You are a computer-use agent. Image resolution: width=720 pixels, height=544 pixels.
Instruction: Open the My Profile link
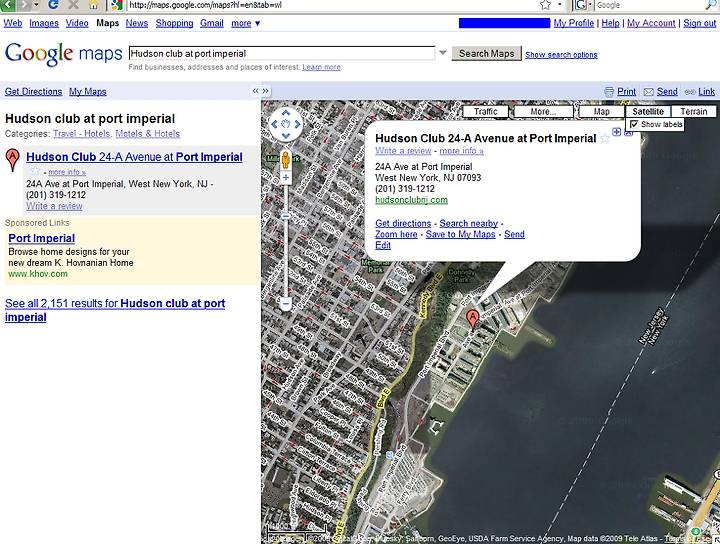click(574, 23)
